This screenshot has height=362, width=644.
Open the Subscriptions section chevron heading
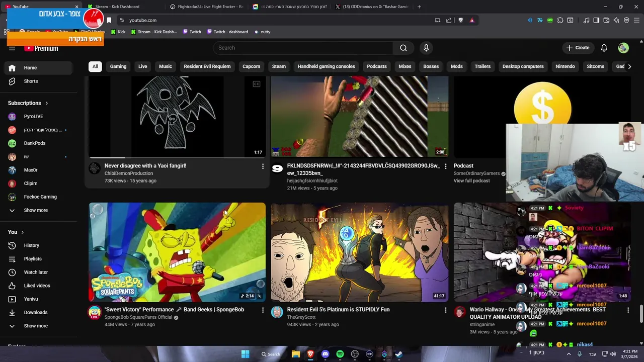pyautogui.click(x=28, y=103)
